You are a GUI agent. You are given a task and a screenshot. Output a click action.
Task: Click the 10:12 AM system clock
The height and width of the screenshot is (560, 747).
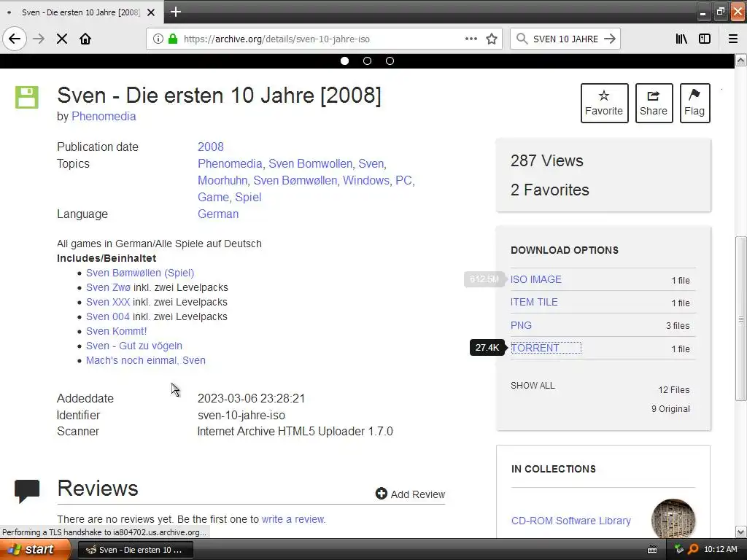click(x=720, y=550)
